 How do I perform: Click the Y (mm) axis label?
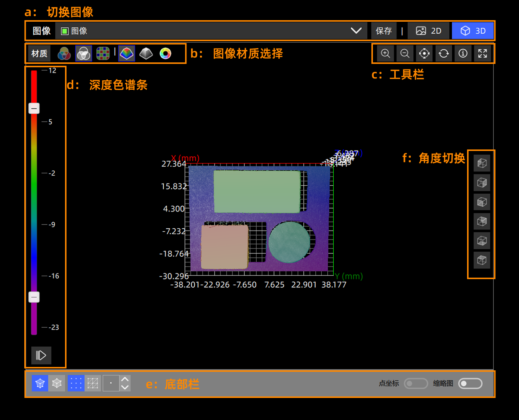coord(349,276)
